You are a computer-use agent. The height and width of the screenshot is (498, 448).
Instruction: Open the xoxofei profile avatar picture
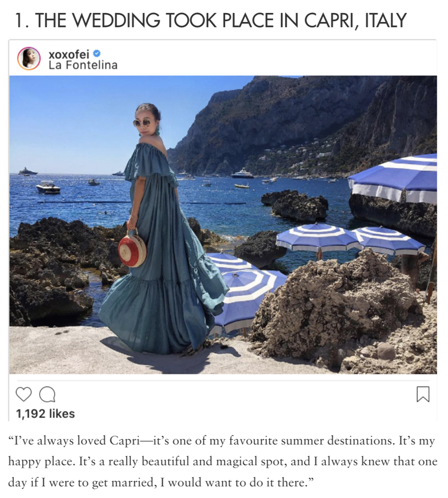[28, 59]
